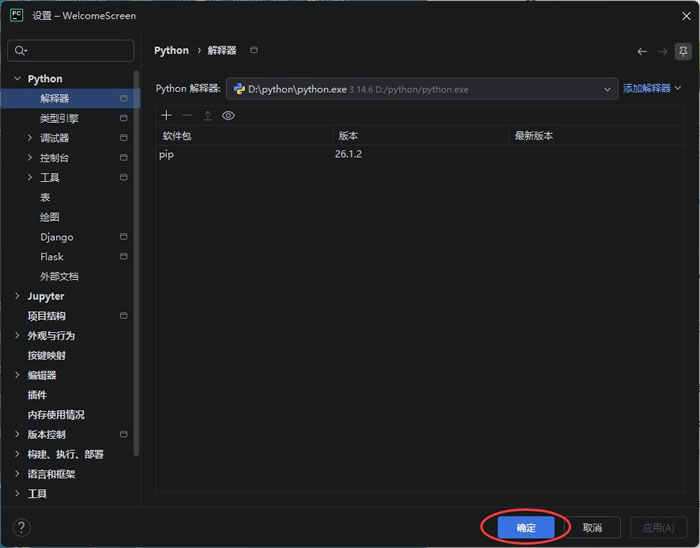
Task: Expand the 编辑器 tree node
Action: [x=17, y=375]
